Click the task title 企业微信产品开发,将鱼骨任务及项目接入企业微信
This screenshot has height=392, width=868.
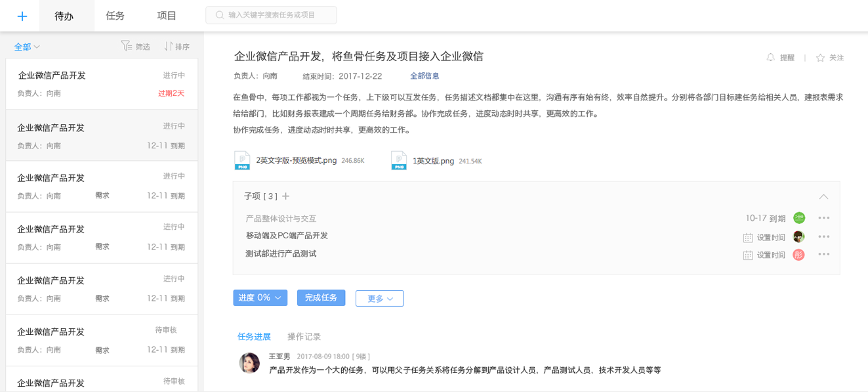pyautogui.click(x=359, y=56)
